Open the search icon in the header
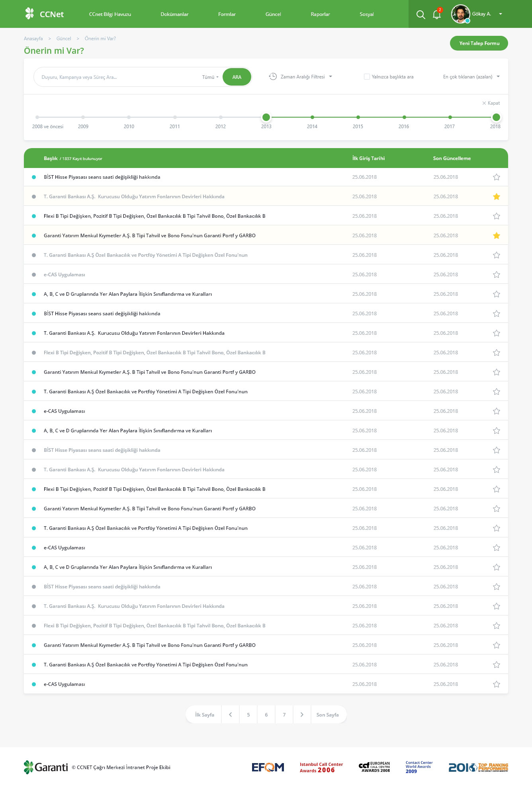532x787 pixels. (x=421, y=15)
